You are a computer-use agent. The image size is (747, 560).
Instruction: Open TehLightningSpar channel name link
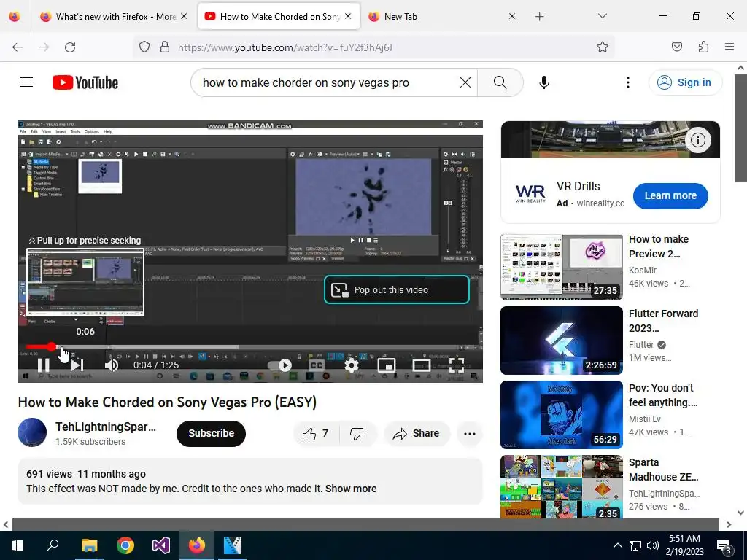coord(106,427)
